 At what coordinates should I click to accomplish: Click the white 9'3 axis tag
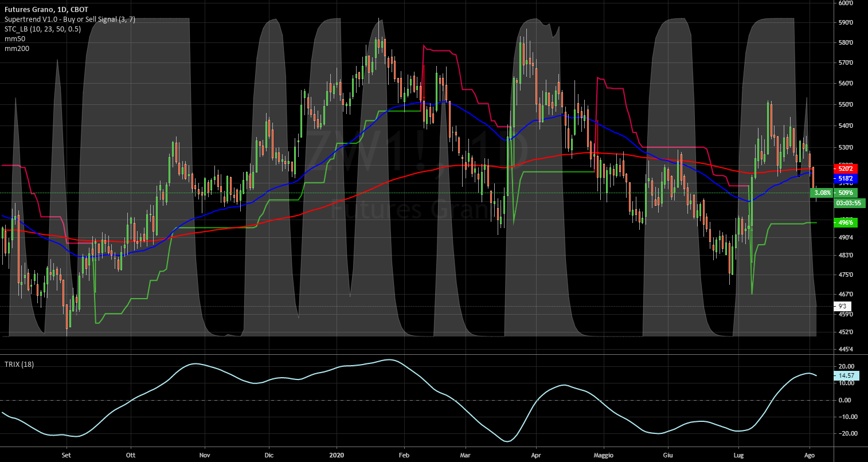(x=842, y=307)
